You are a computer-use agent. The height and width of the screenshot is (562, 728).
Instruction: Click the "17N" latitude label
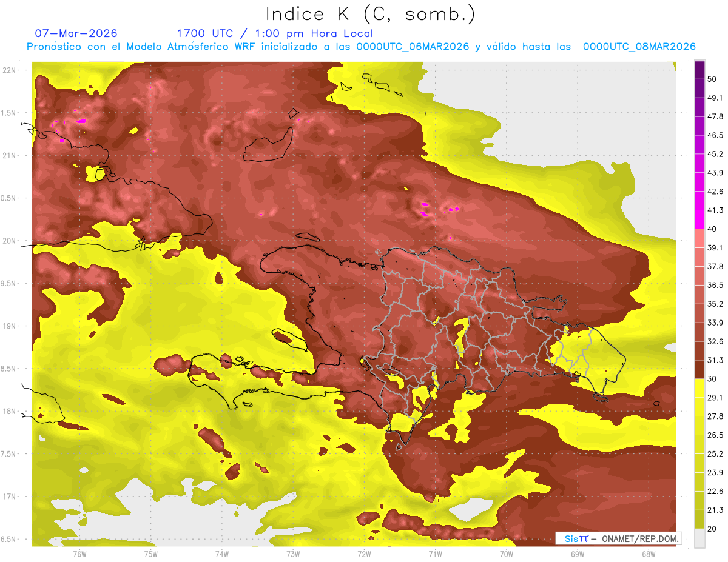point(9,497)
